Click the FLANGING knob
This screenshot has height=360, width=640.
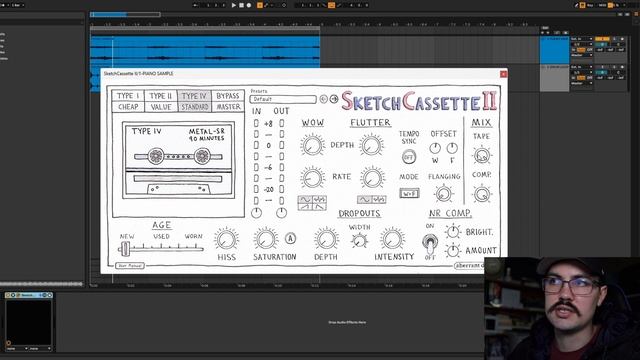pos(444,193)
